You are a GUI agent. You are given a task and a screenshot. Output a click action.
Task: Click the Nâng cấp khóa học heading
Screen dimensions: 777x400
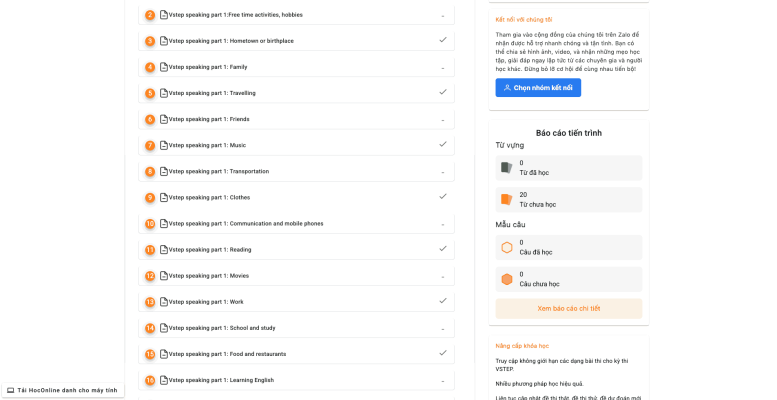pyautogui.click(x=522, y=346)
